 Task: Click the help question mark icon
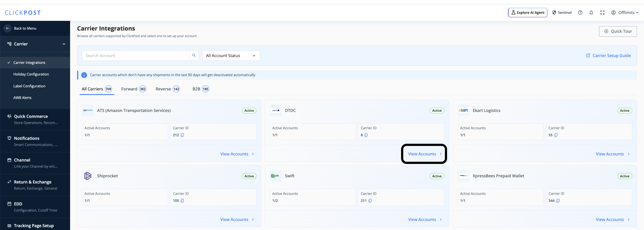[x=580, y=13]
